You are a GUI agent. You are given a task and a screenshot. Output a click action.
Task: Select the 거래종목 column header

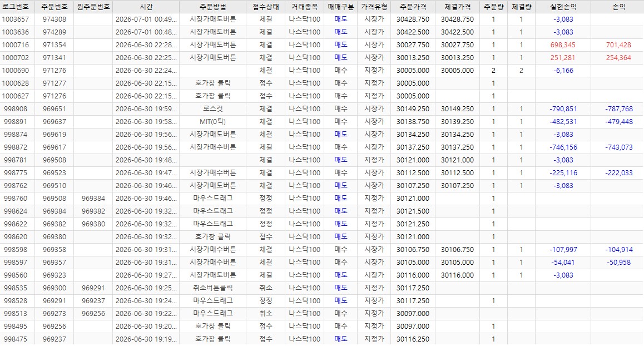[304, 7]
